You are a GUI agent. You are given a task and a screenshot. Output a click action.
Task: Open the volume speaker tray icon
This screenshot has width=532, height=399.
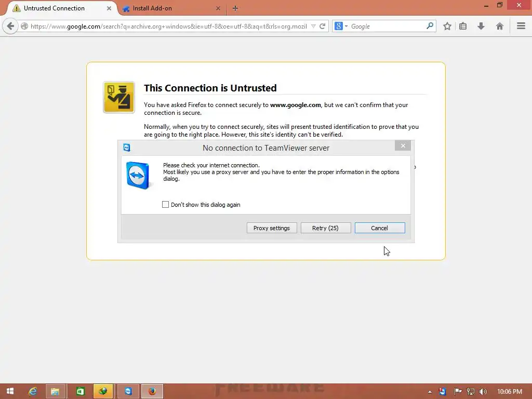pyautogui.click(x=483, y=392)
